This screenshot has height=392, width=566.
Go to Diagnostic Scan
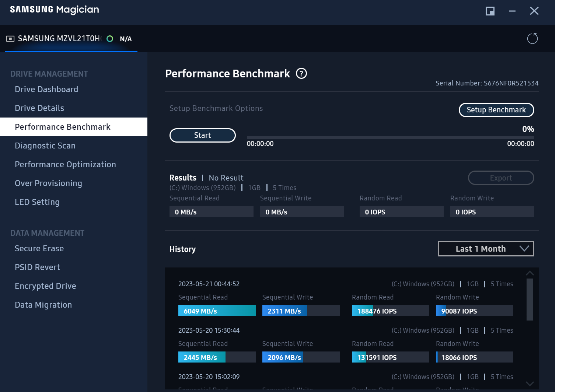[45, 146]
